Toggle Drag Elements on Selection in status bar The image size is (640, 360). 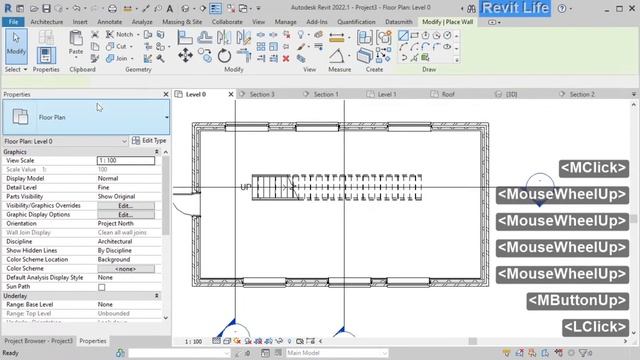coord(558,353)
